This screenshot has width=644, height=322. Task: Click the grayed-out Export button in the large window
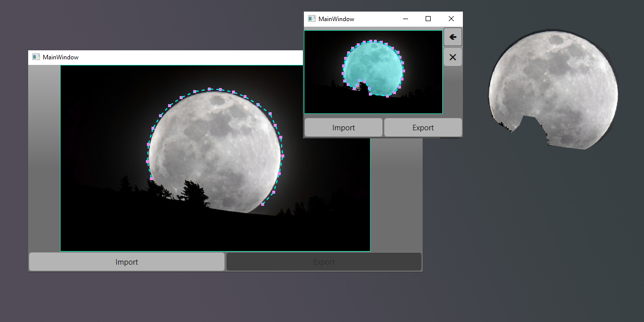tap(324, 262)
